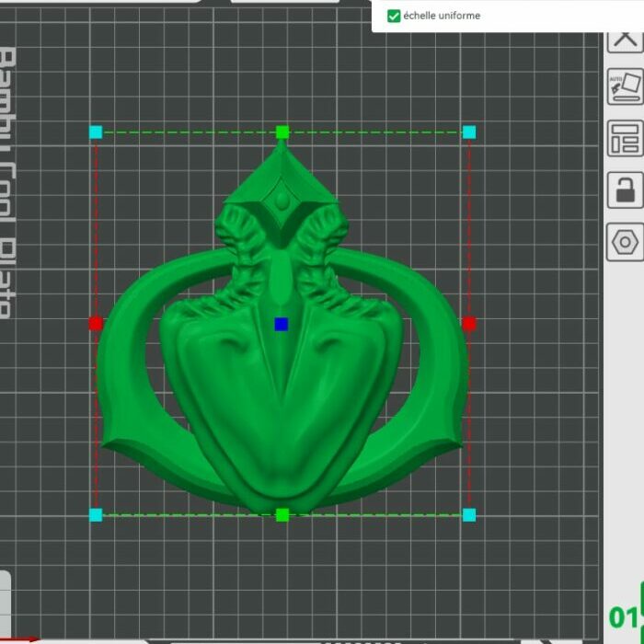Click the top-right cyan scale handle
Viewport: 644px width, 644px height.
[469, 132]
